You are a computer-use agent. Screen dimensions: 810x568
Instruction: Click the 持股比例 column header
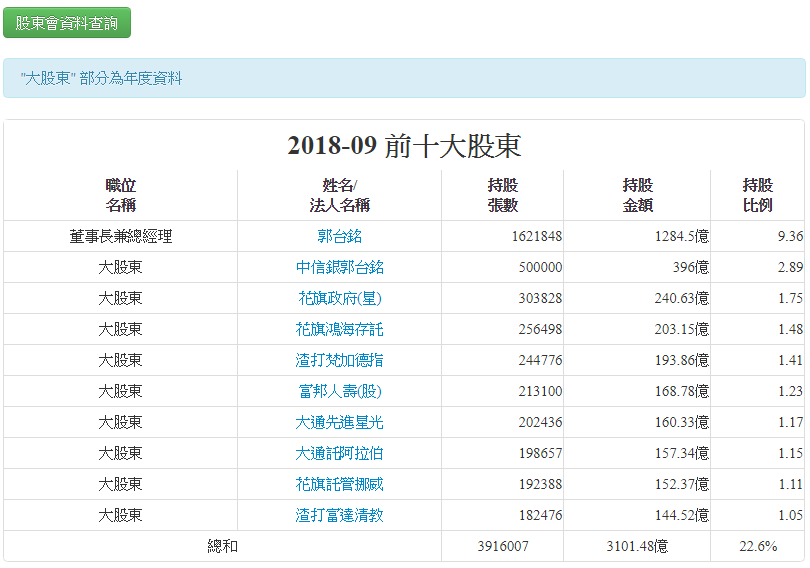[757, 195]
